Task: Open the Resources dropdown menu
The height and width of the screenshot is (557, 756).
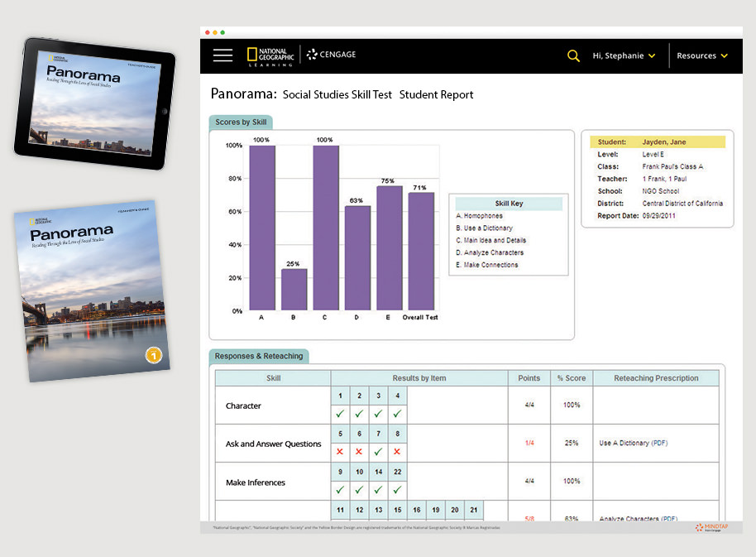Action: [701, 56]
